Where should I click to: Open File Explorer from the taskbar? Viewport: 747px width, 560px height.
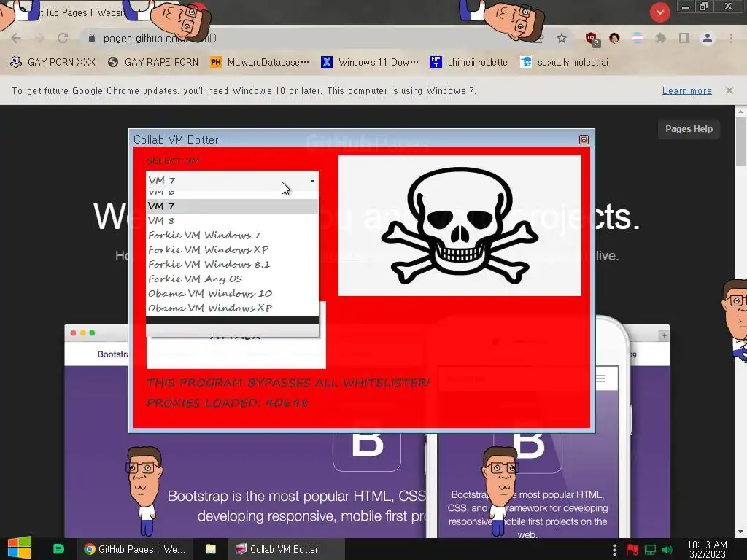point(211,549)
